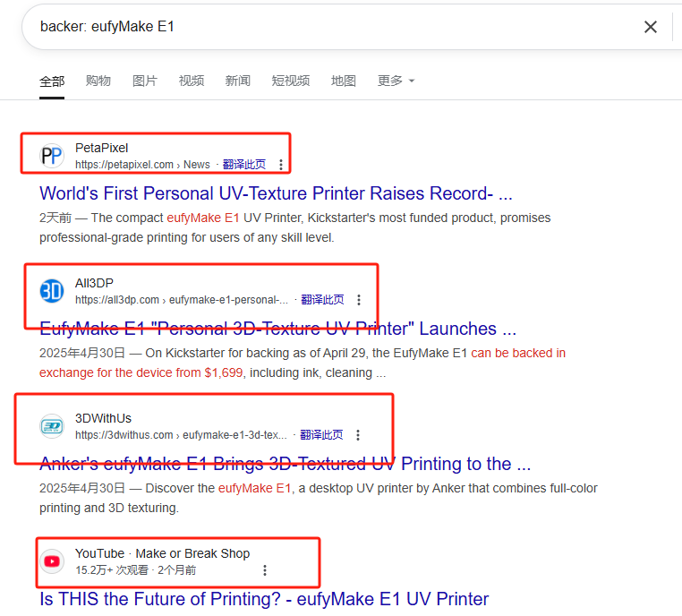Click 翻译此页 for the All3DP result
This screenshot has width=682, height=616.
[322, 300]
